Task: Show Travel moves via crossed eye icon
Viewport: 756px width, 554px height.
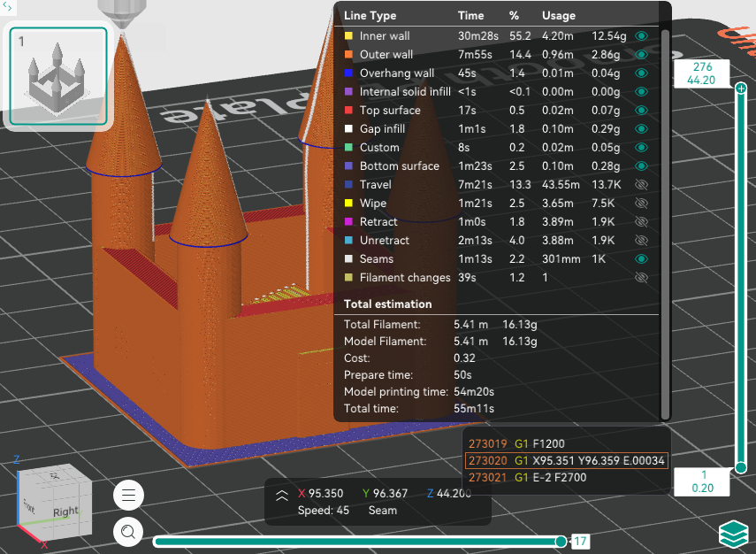Action: pos(641,184)
